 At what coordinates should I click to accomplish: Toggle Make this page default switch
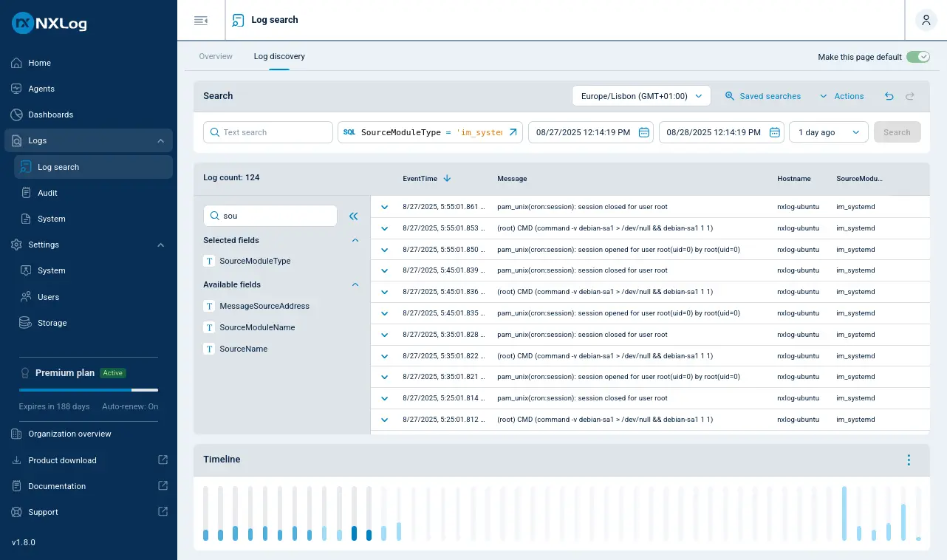[918, 57]
